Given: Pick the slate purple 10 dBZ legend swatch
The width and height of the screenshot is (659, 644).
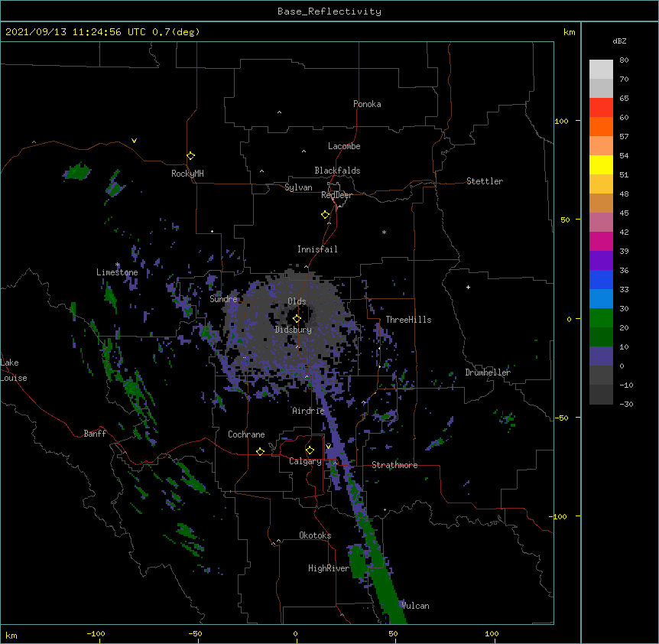Looking at the screenshot, I should tap(601, 356).
